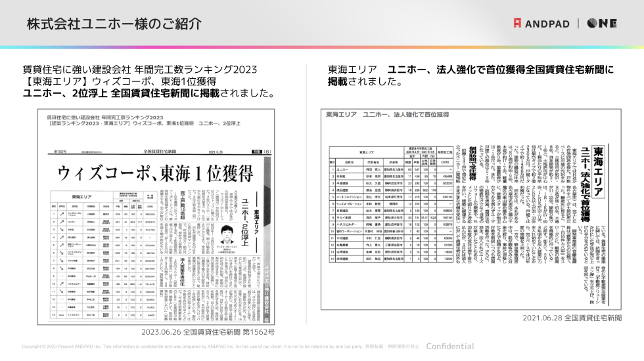Select line 【東海エリア】ウィズコーポ、東海1位獲得
The height and width of the screenshot is (361, 644).
click(120, 81)
